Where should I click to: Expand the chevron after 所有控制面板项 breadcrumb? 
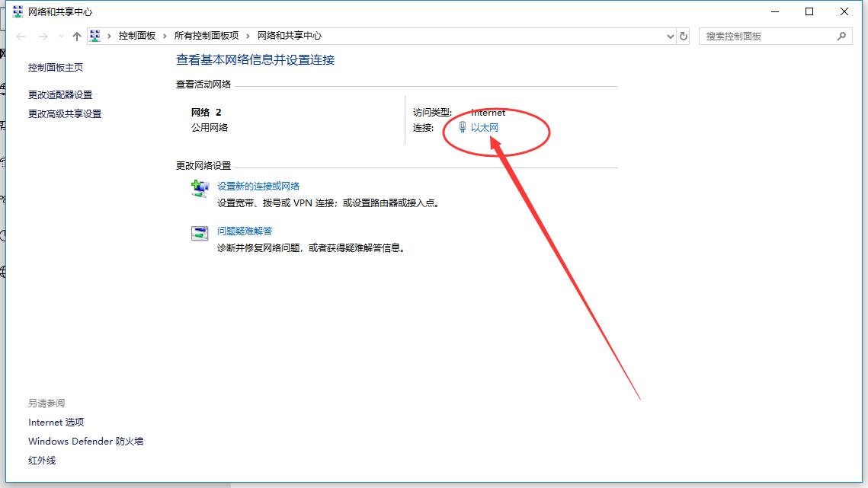[248, 36]
